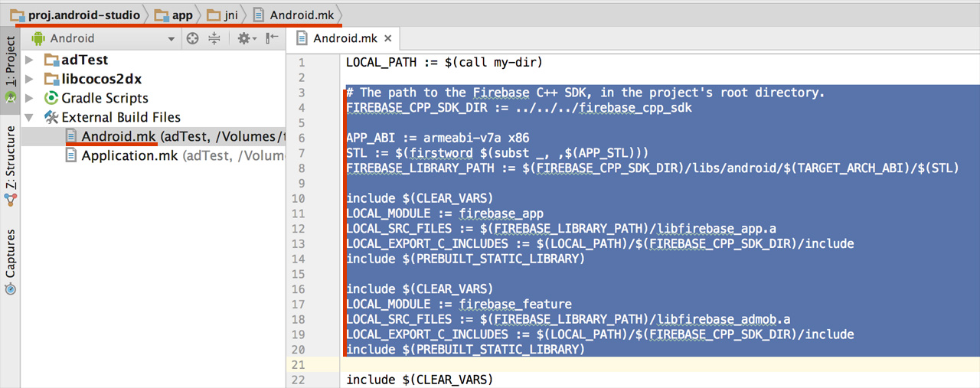This screenshot has width=980, height=388.
Task: Select Android.mk in the project tree
Action: tap(119, 136)
